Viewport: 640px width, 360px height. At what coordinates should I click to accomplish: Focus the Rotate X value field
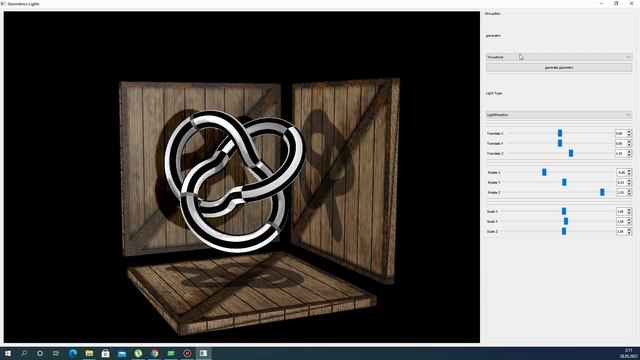(621, 172)
